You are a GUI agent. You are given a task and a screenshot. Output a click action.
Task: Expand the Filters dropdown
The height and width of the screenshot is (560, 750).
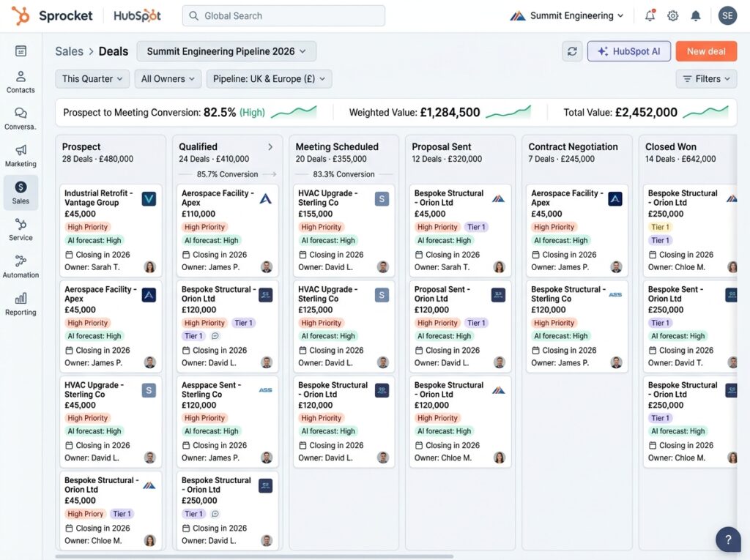coord(707,79)
